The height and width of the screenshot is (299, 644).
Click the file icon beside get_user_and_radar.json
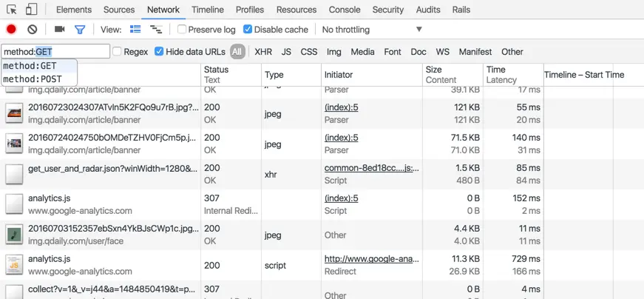[14, 175]
